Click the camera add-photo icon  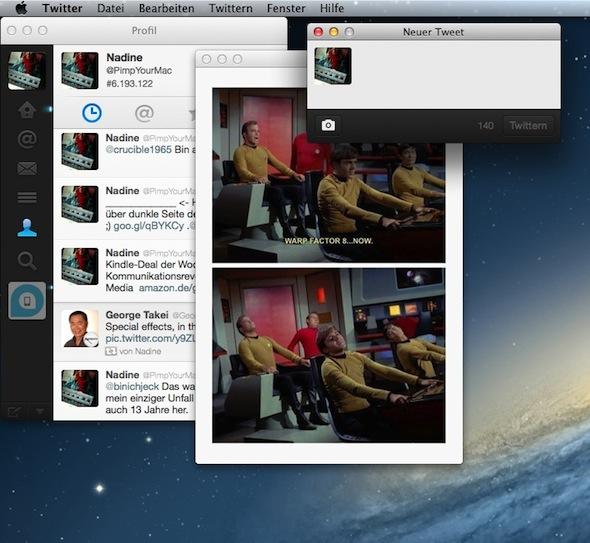pos(328,125)
